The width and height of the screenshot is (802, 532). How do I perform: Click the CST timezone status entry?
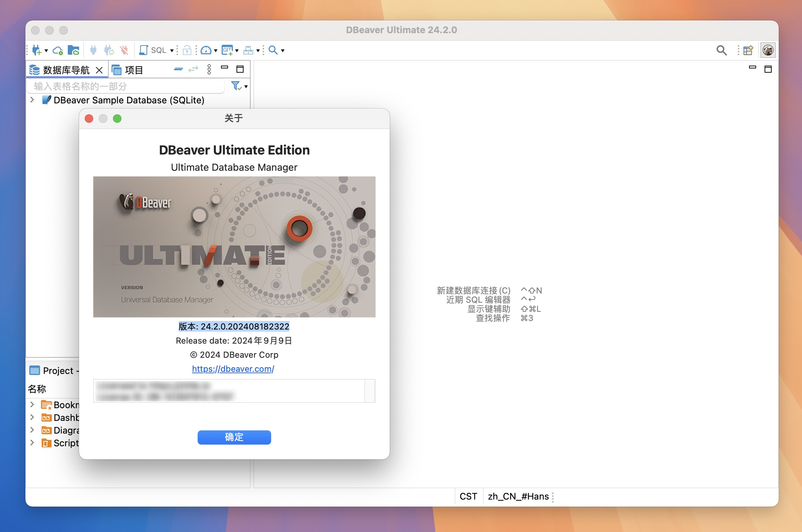(468, 497)
